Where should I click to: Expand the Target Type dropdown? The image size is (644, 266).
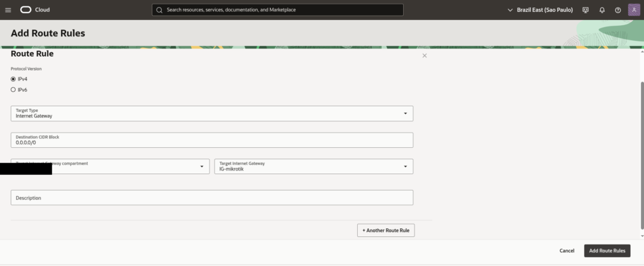click(x=212, y=113)
